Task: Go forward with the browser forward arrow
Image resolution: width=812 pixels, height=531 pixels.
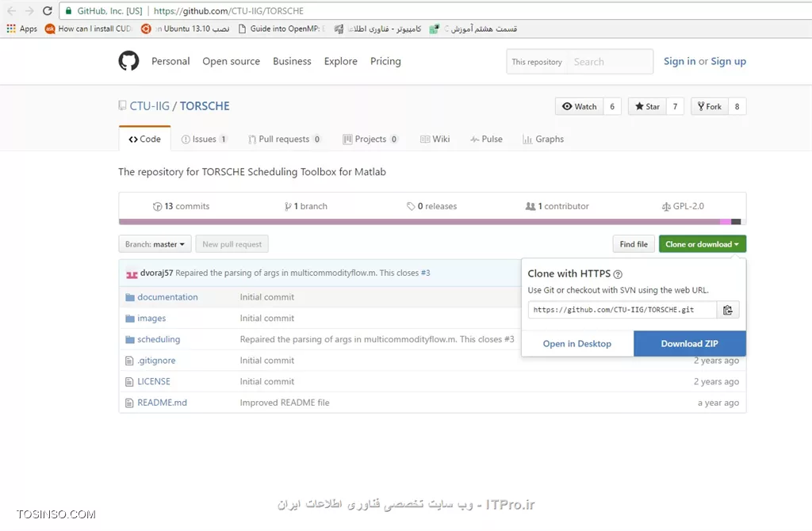Action: click(x=29, y=11)
